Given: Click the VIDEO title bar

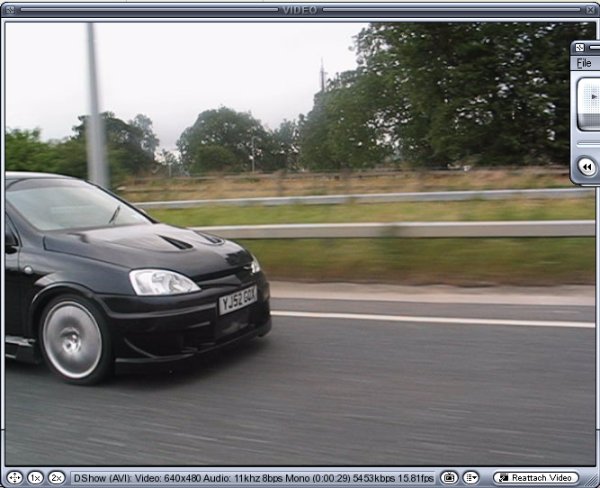Looking at the screenshot, I should click(x=300, y=9).
